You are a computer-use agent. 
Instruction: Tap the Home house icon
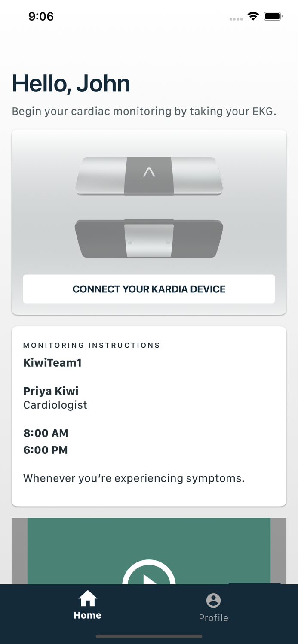[x=87, y=598]
